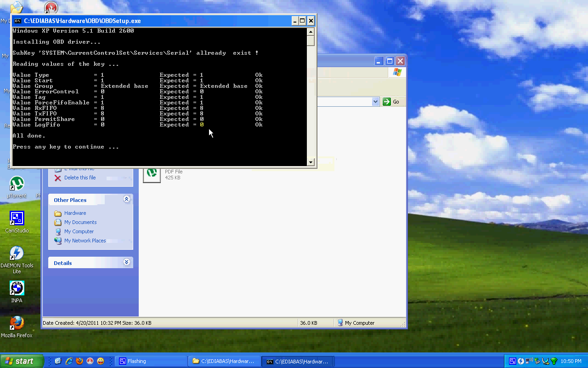Launch Mozilla Firefox from desktop
The height and width of the screenshot is (368, 588).
(x=17, y=323)
